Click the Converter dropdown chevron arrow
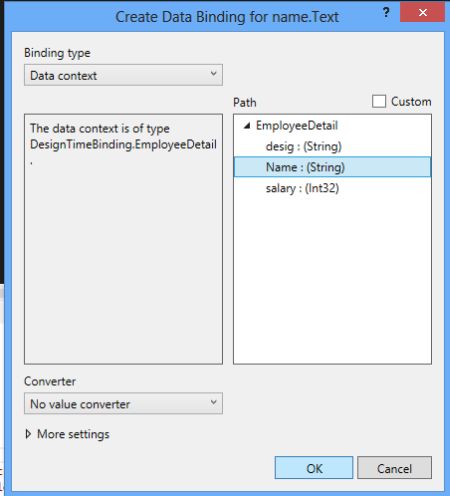 click(x=213, y=402)
